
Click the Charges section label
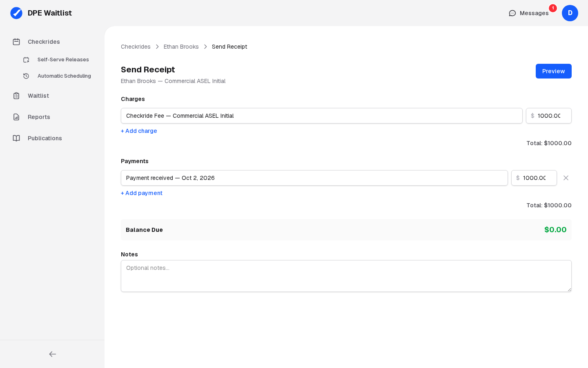133,99
